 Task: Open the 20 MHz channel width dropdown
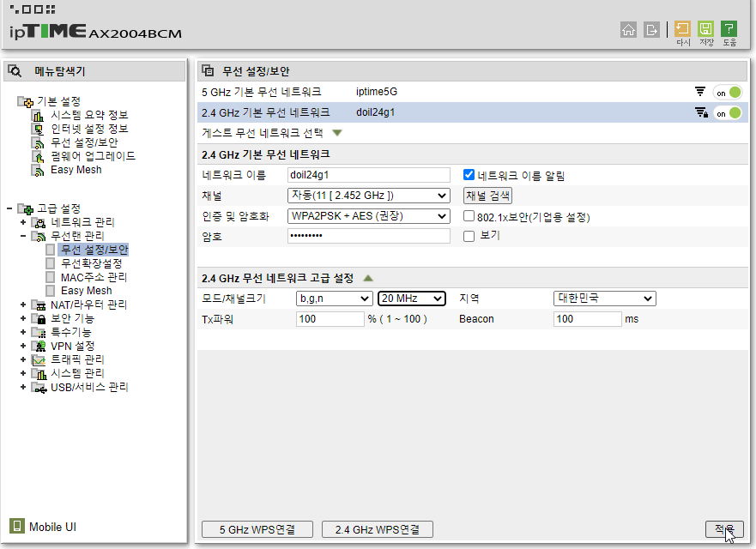point(412,299)
